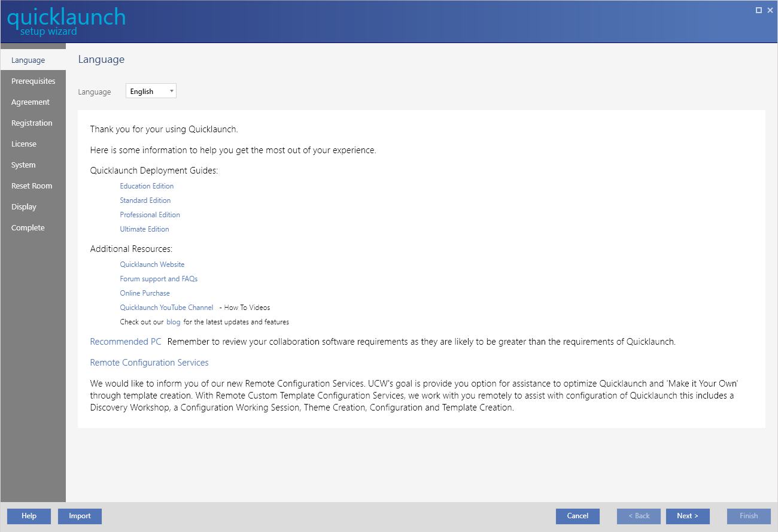Screen dimensions: 778x532
Task: Click the disabled Back button
Action: (639, 516)
